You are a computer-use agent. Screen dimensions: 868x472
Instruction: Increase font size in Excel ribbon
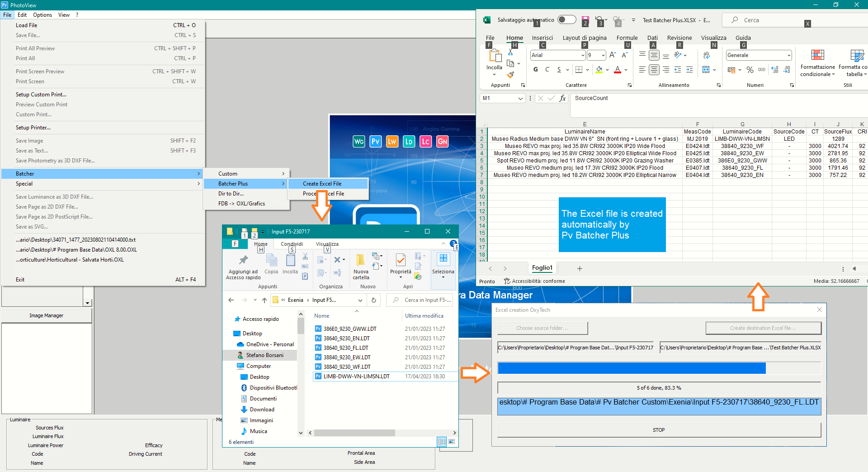(x=613, y=55)
